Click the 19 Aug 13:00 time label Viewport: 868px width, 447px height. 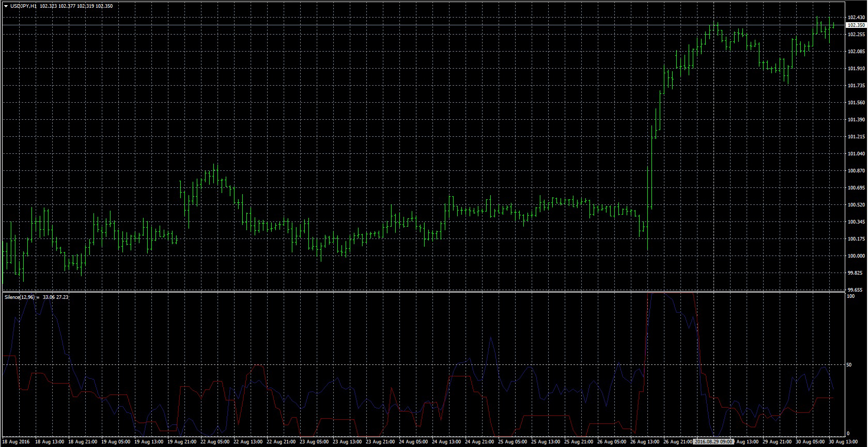click(149, 442)
